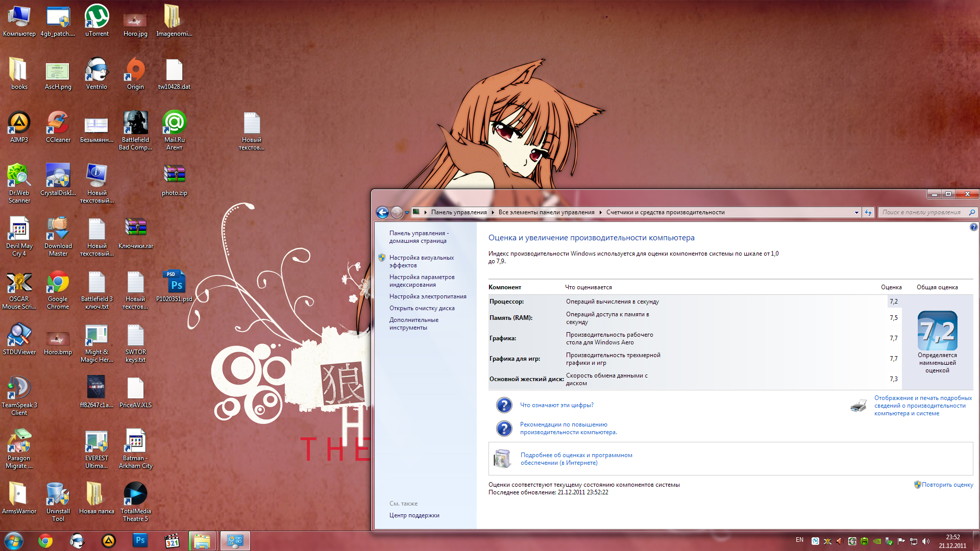Select the Панель управления breadcrumb item
980x551 pixels.
tap(458, 212)
